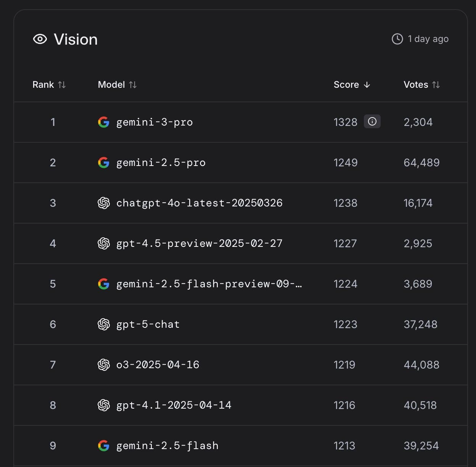Select the score value 1238
Screen dimensions: 476x467
(346, 203)
